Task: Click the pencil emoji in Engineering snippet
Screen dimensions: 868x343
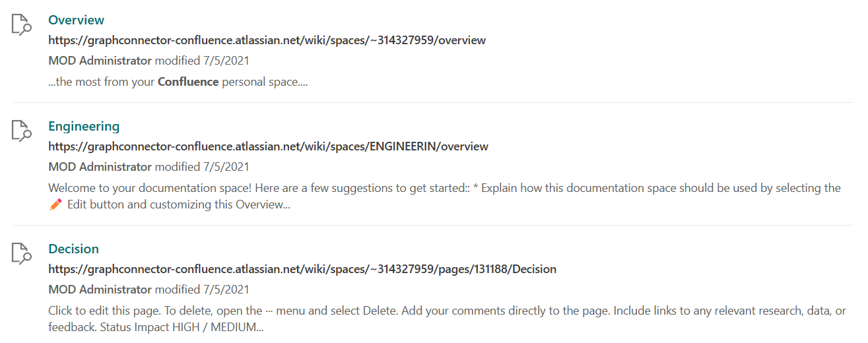Action: [55, 204]
